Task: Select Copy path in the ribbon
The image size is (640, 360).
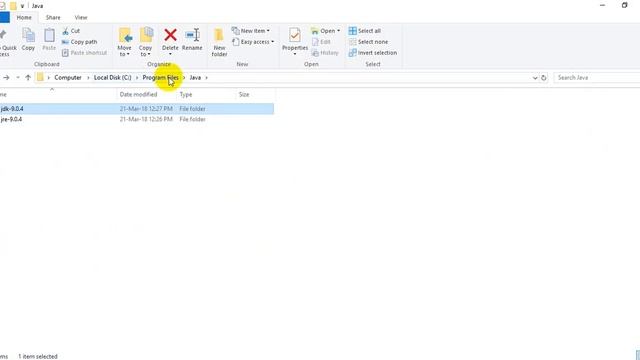Action: 80,42
